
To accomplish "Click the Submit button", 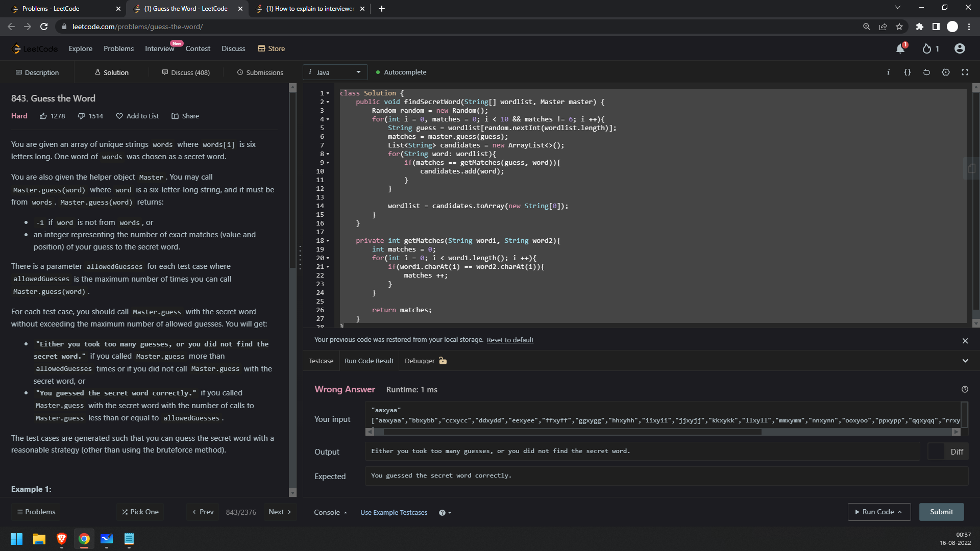I will click(941, 512).
